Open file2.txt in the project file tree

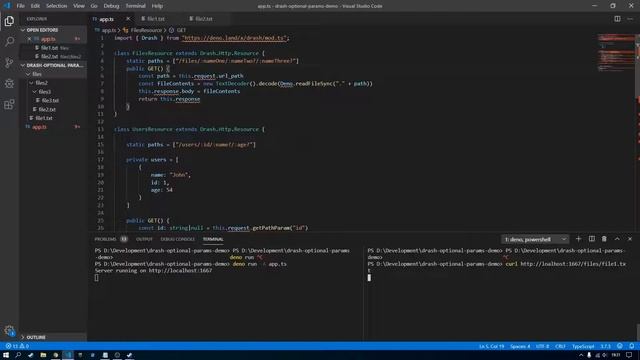coord(47,109)
